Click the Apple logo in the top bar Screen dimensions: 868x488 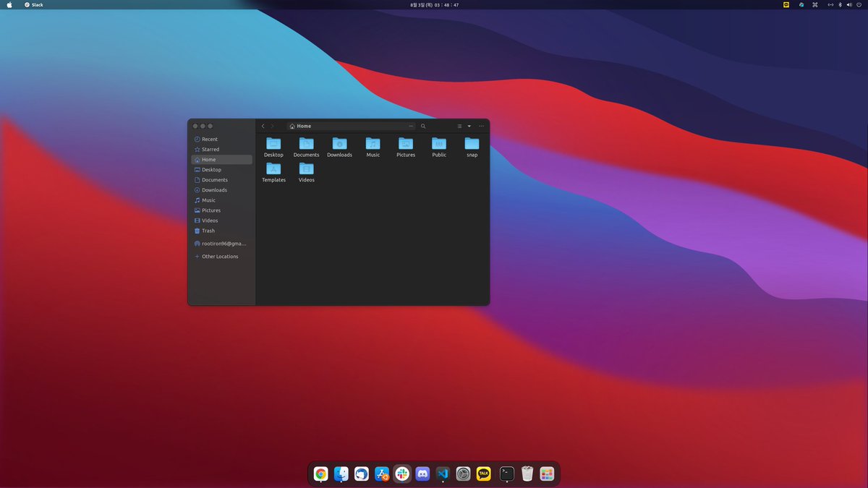9,4
